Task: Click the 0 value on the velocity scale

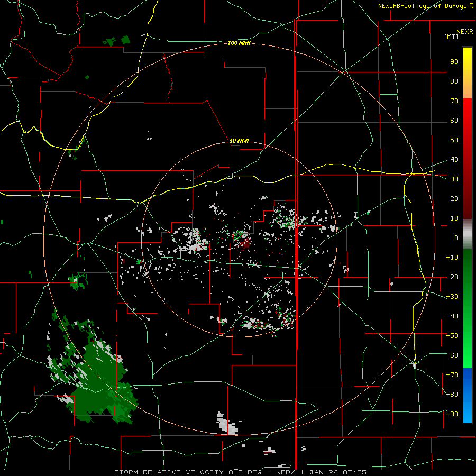Action: (x=456, y=237)
